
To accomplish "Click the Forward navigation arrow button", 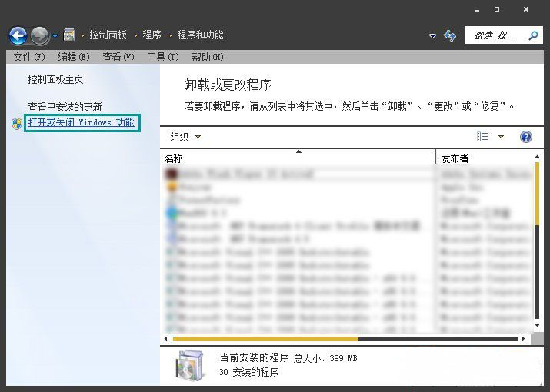I will [x=39, y=35].
